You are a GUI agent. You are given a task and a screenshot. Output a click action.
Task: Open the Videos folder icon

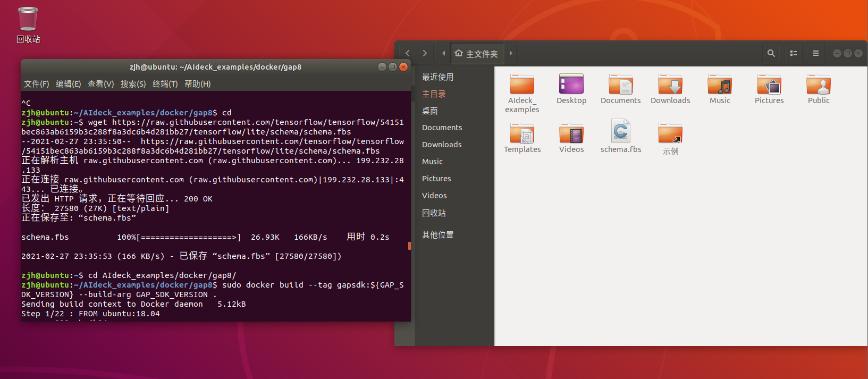(x=571, y=134)
